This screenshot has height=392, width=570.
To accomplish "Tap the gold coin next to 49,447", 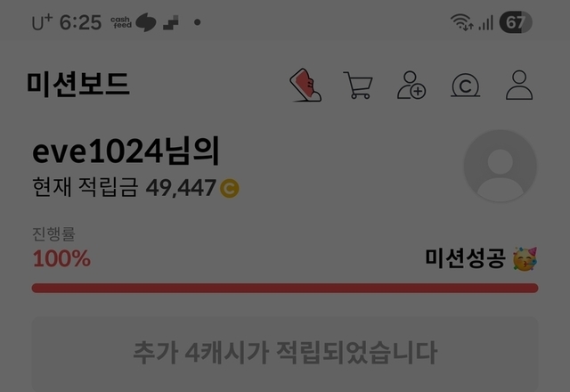I will pyautogui.click(x=230, y=188).
